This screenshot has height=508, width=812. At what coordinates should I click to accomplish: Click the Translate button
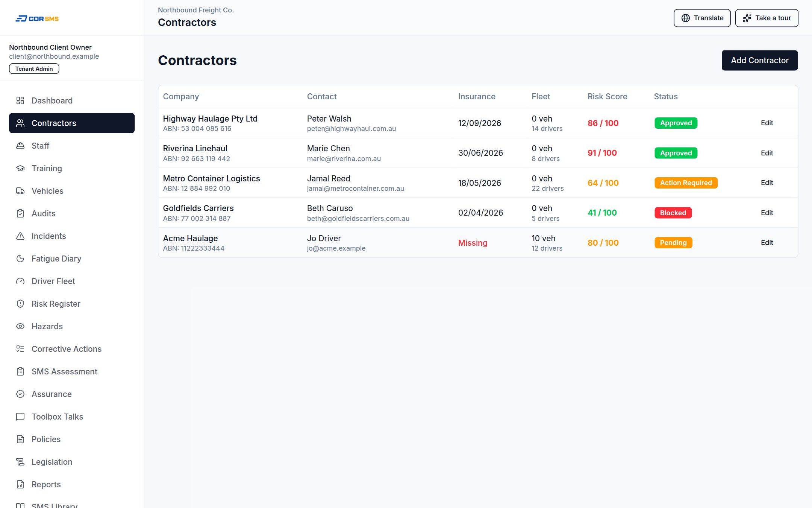click(702, 18)
